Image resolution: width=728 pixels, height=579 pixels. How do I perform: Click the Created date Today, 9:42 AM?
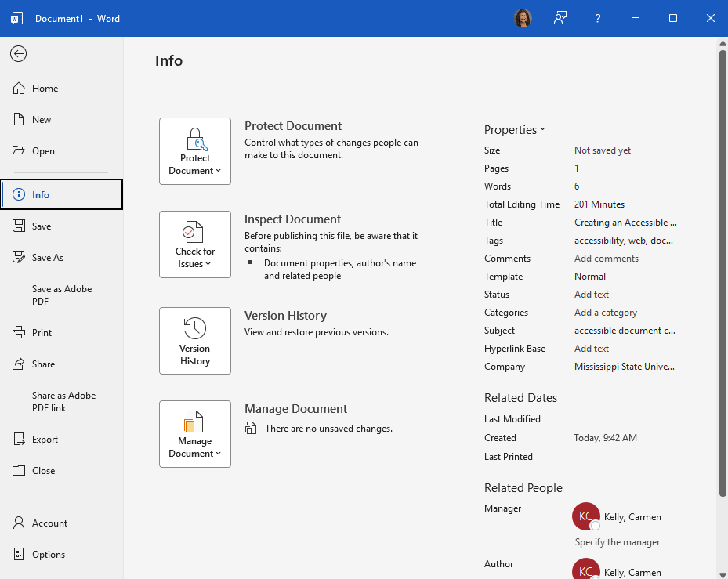[605, 438]
